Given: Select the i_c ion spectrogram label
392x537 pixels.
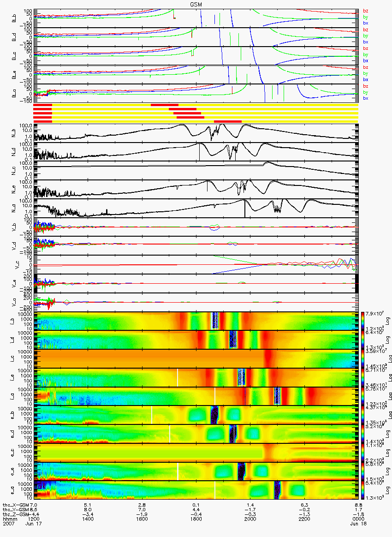Looking at the screenshot, I should [12, 359].
